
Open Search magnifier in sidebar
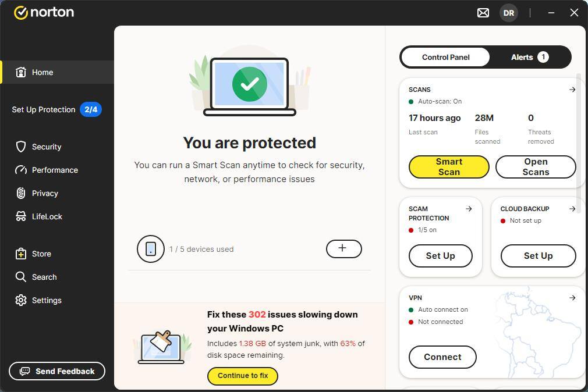coord(21,277)
